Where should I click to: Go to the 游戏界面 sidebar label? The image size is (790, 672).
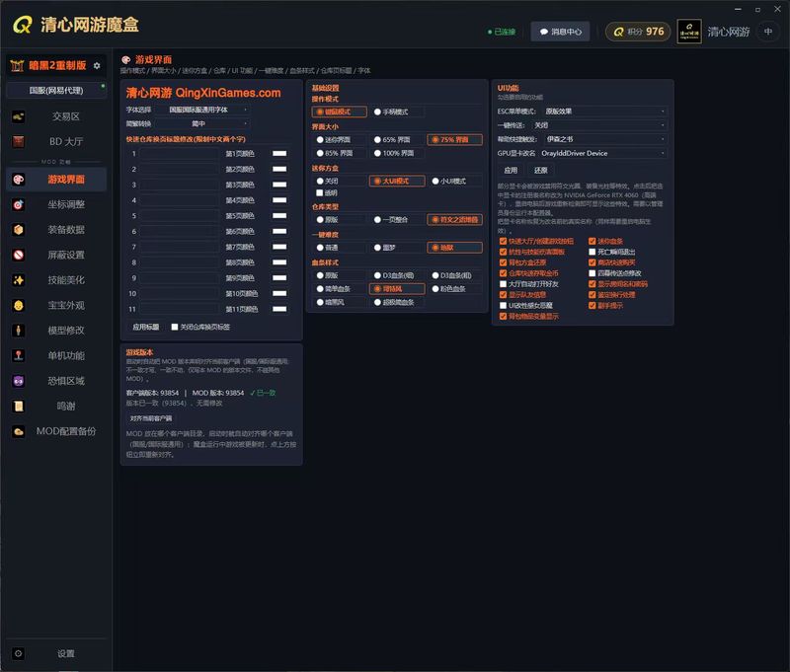[x=66, y=180]
